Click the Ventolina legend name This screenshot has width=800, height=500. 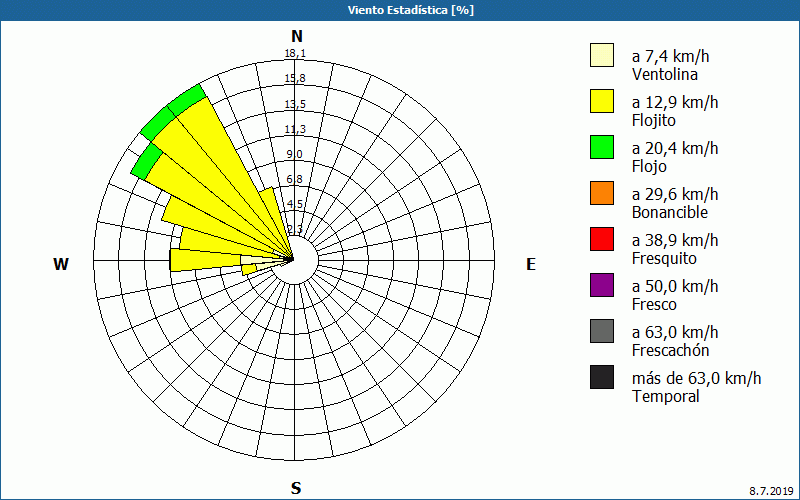(x=665, y=74)
